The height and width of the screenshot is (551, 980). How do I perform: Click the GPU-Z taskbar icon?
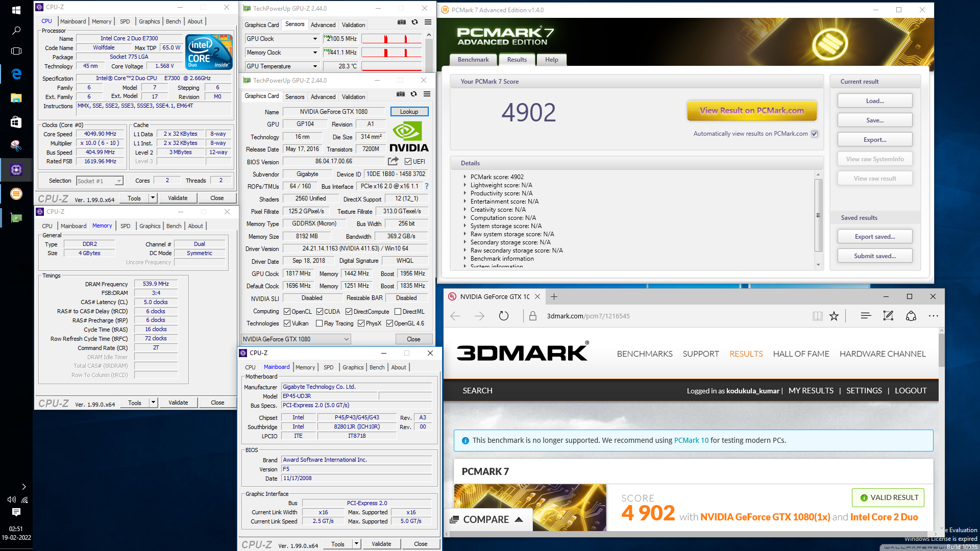click(16, 218)
